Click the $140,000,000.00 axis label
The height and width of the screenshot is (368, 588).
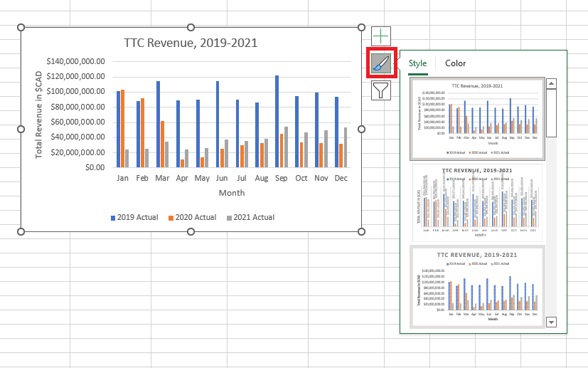point(76,61)
